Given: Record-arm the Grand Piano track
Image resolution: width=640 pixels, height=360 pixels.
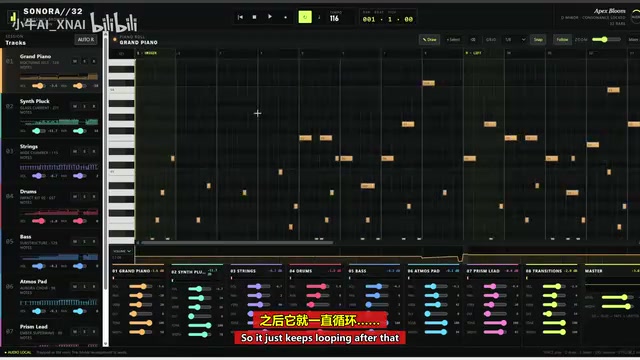Looking at the screenshot, I should click(x=94, y=61).
